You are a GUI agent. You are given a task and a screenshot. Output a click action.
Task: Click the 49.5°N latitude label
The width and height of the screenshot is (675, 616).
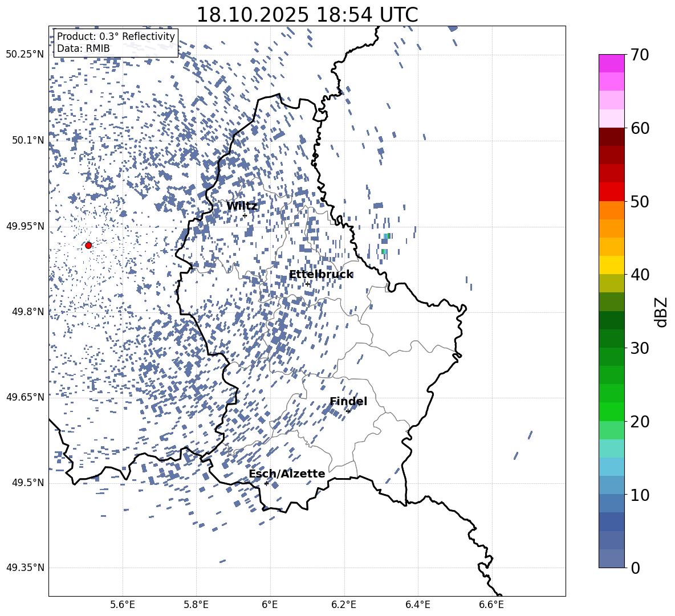(28, 483)
